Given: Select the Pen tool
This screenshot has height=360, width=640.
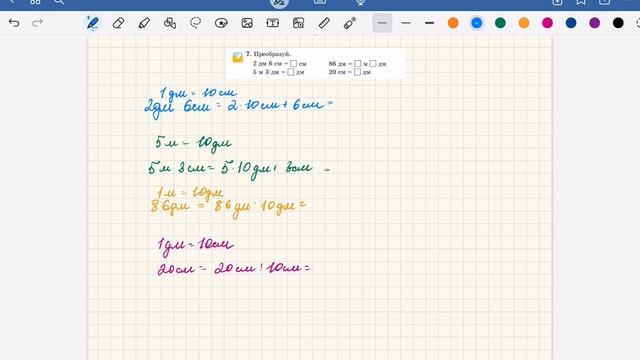Looking at the screenshot, I should click(x=93, y=23).
